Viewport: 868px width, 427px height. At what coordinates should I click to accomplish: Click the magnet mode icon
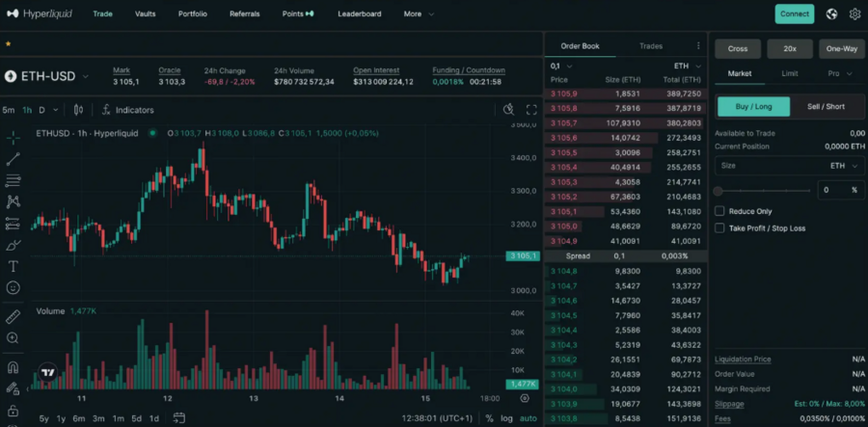[x=14, y=367]
